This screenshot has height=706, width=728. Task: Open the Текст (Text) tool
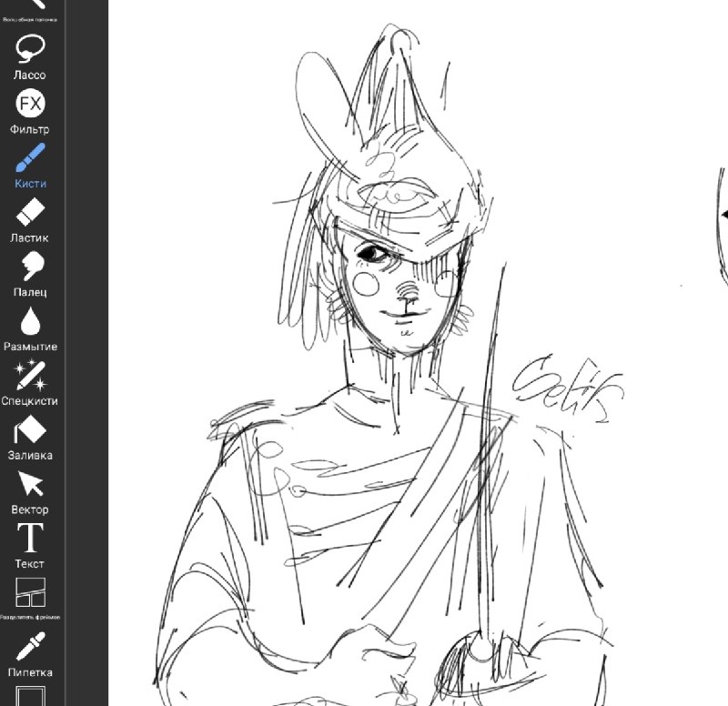click(30, 546)
